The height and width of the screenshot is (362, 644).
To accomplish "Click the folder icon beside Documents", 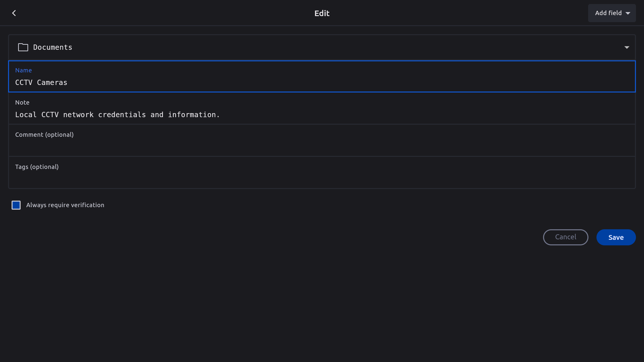I will coord(23,47).
